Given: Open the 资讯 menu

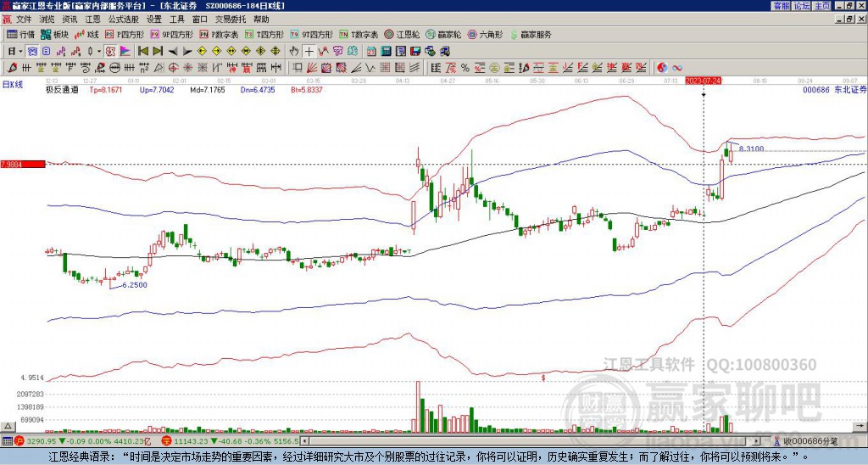Looking at the screenshot, I should coord(70,20).
